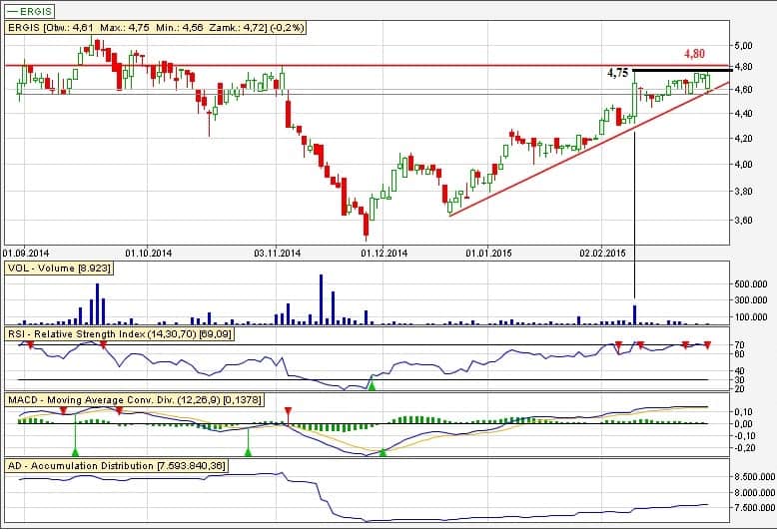
Task: Click the black 4,75 price level label
Action: click(617, 73)
